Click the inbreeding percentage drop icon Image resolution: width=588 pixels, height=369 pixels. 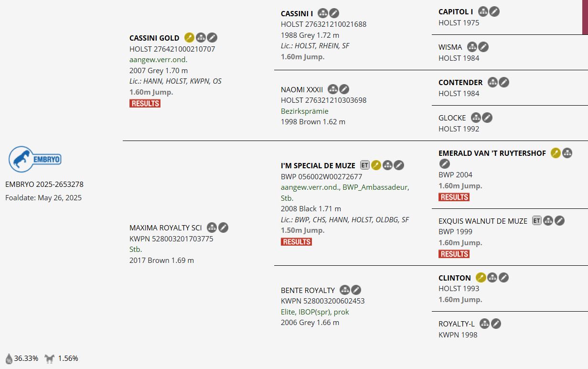coord(9,358)
